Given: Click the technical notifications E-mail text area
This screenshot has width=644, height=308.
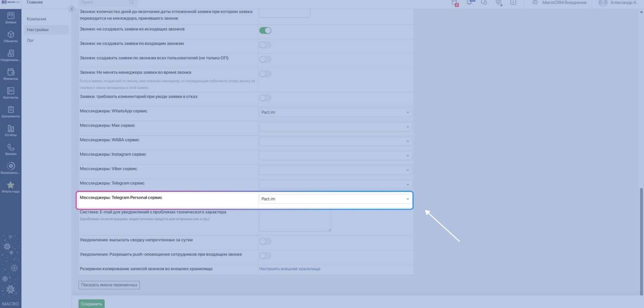Looking at the screenshot, I should (x=295, y=220).
